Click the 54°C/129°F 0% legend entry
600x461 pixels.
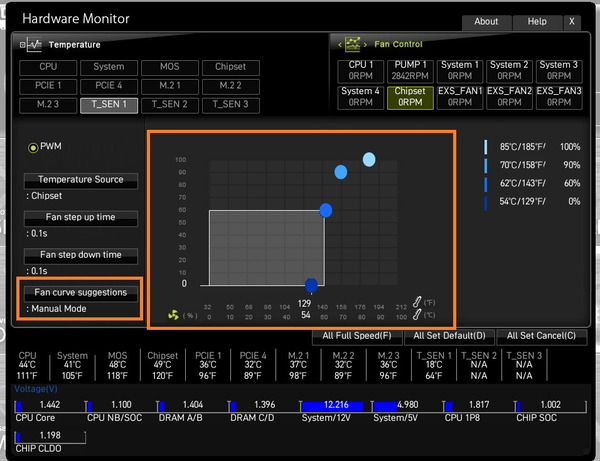click(532, 202)
